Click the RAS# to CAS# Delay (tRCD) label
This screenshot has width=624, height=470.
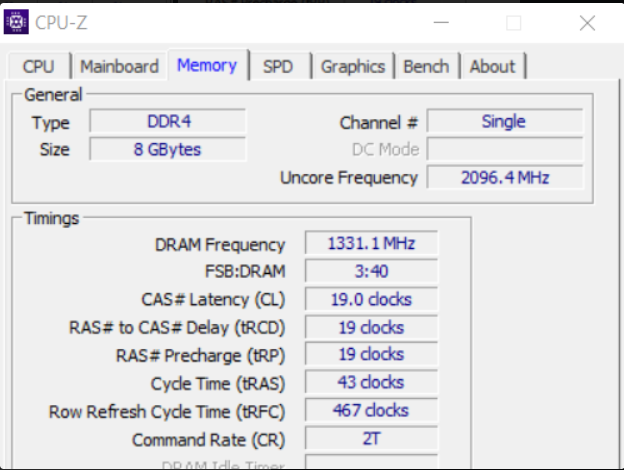177,328
